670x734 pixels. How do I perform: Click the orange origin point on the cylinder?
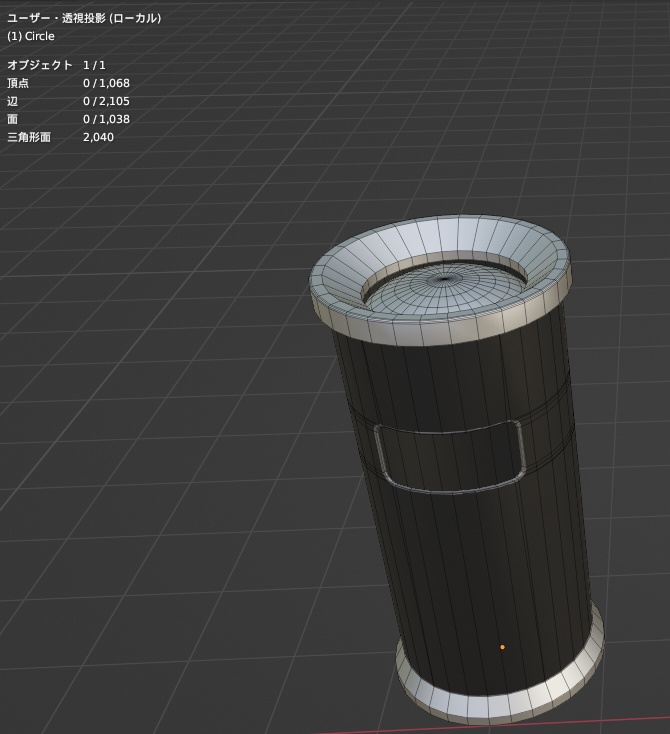(502, 647)
